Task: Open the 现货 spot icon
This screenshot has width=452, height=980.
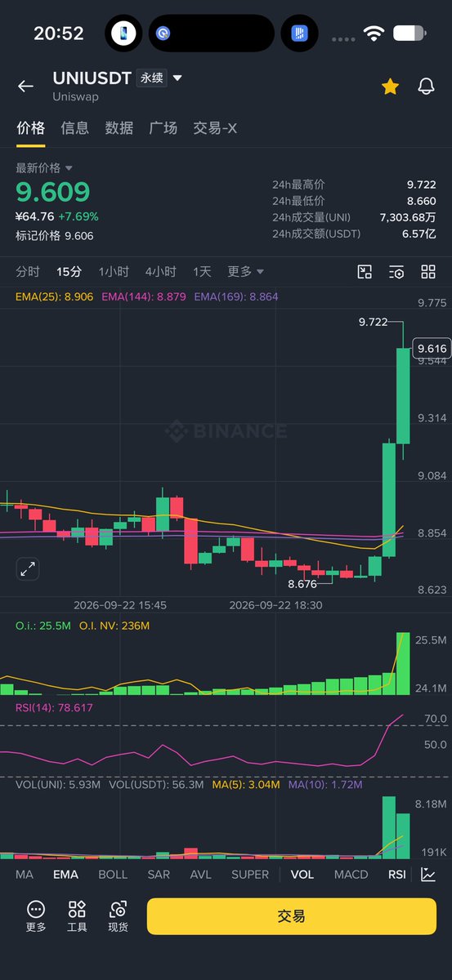Action: 118,915
